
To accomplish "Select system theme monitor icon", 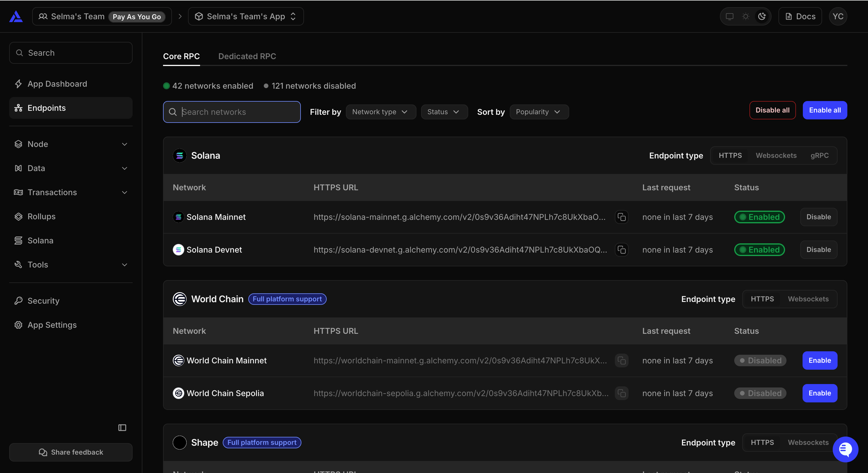I will (x=729, y=16).
